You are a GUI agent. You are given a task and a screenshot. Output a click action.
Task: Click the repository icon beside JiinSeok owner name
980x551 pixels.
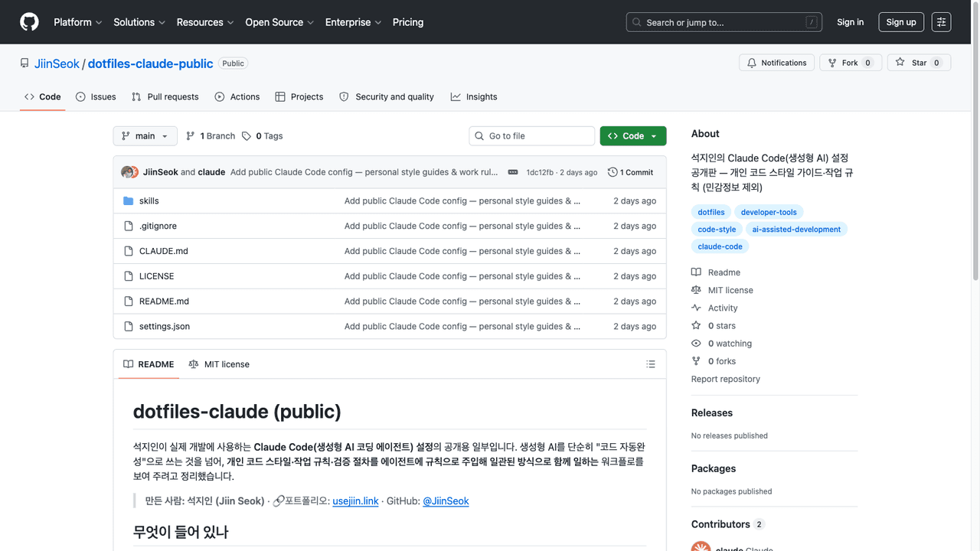24,64
